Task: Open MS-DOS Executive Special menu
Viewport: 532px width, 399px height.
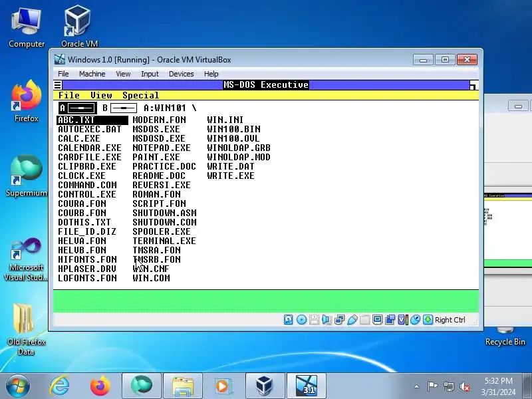Action: 140,95
